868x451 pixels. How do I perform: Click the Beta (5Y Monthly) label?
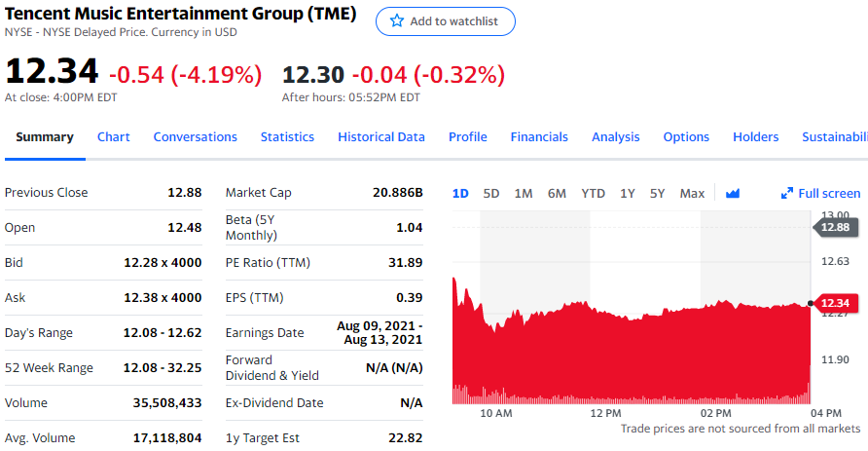[251, 227]
